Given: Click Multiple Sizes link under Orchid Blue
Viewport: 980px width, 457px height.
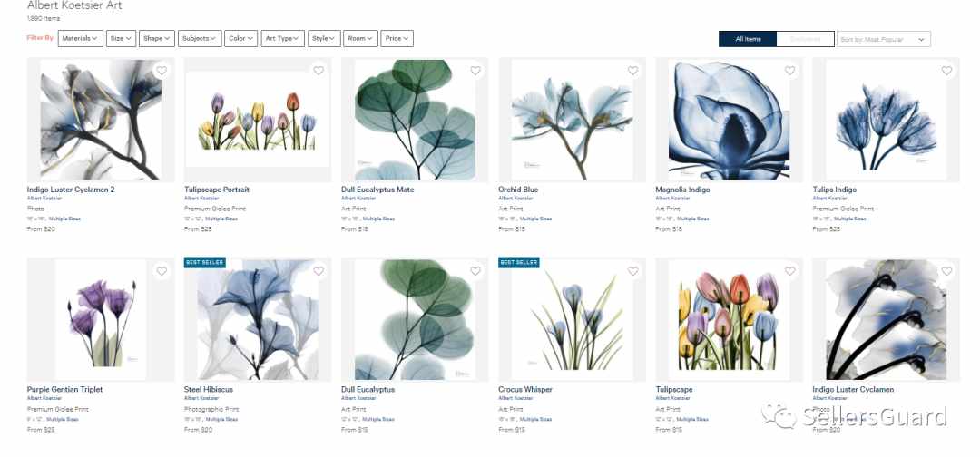Looking at the screenshot, I should pos(537,219).
